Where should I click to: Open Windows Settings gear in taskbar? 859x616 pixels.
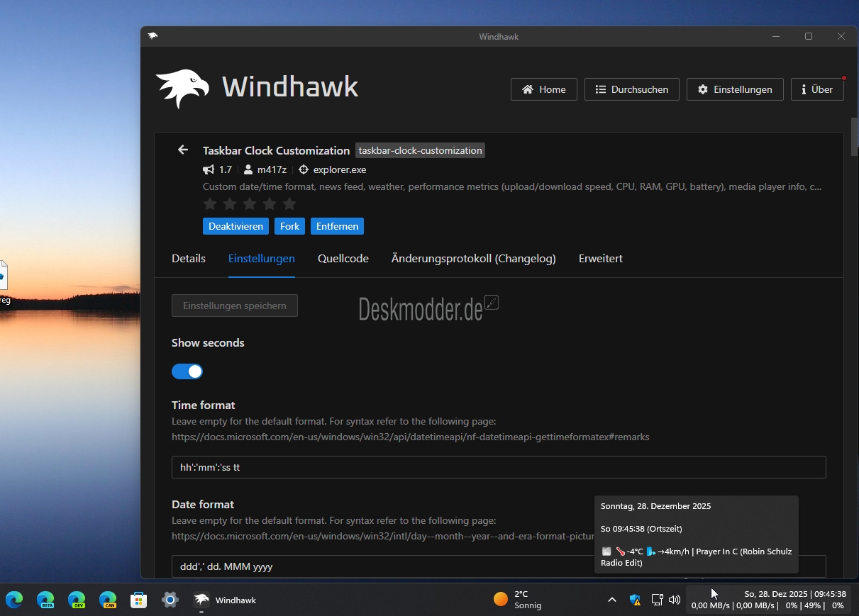pos(170,600)
